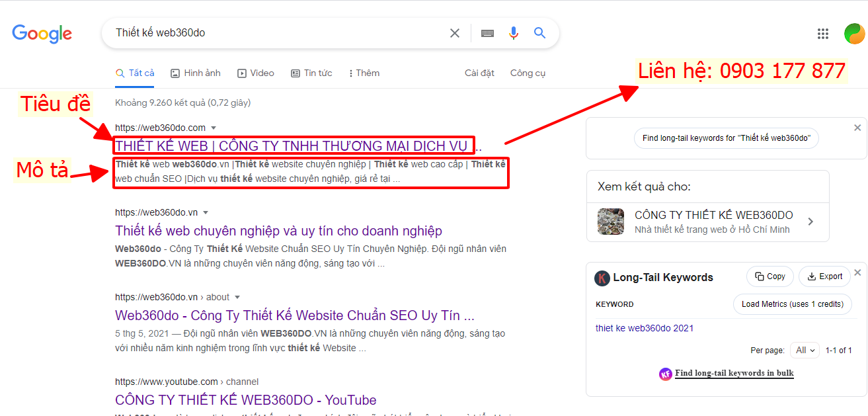Screen dimensions: 868x416
Task: Click the Khoảng 9.260 kết quả text
Action: coord(182,103)
